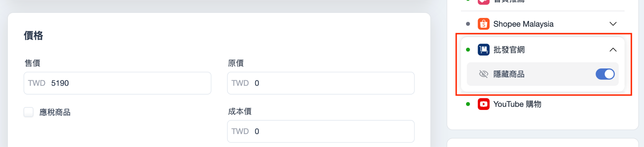Click the green status dot beside 批發官網
Image resolution: width=644 pixels, height=147 pixels.
[468, 50]
